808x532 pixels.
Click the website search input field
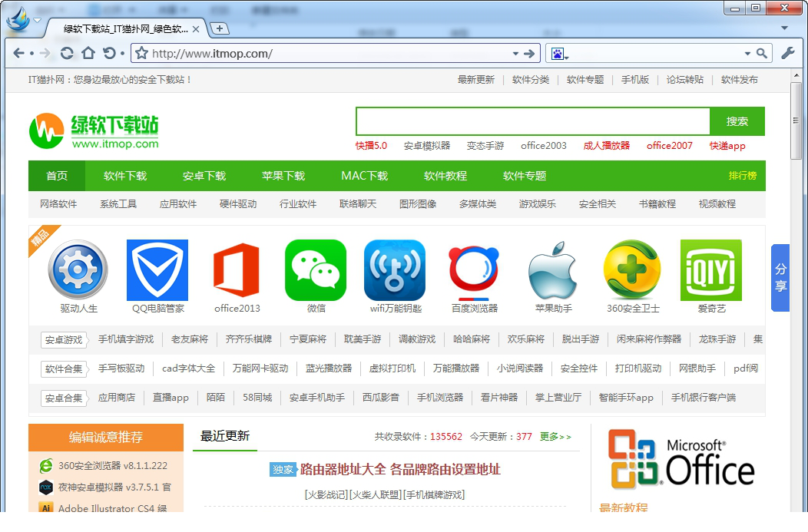tap(532, 121)
